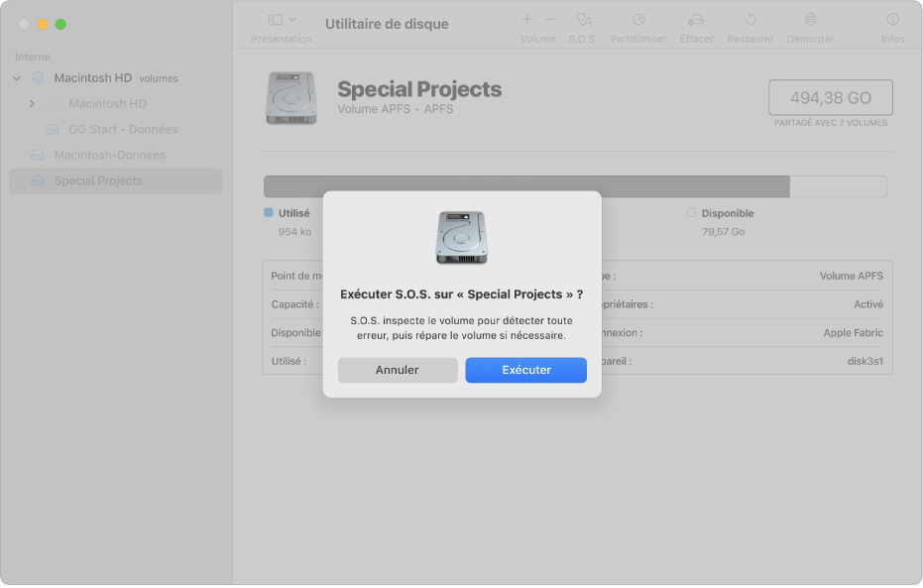
Task: Click the sidebar layout icon in toolbar
Action: click(275, 20)
